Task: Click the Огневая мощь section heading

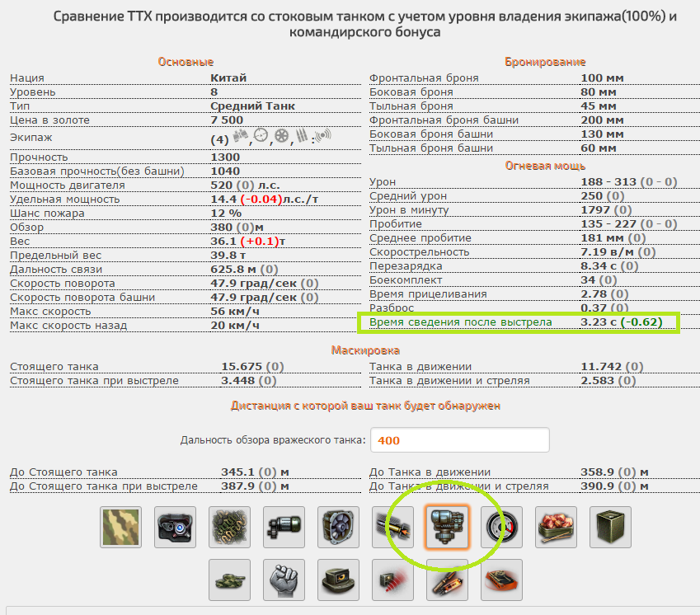Action: pos(545,166)
